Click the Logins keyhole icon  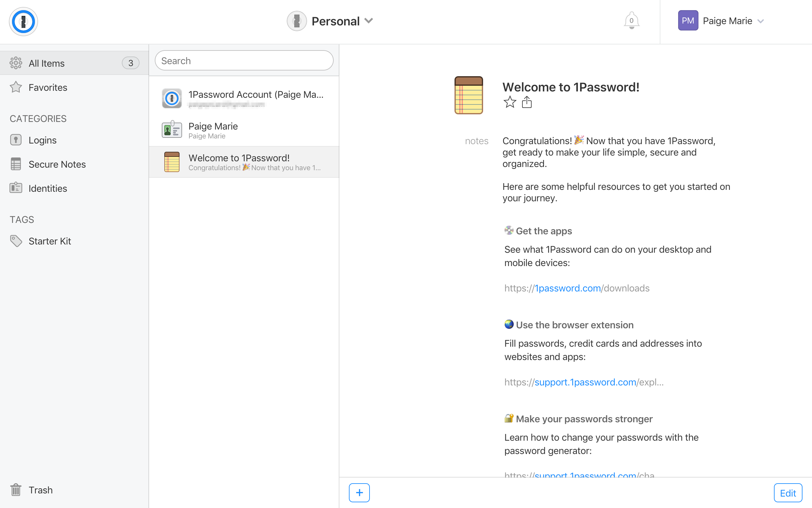coord(16,140)
